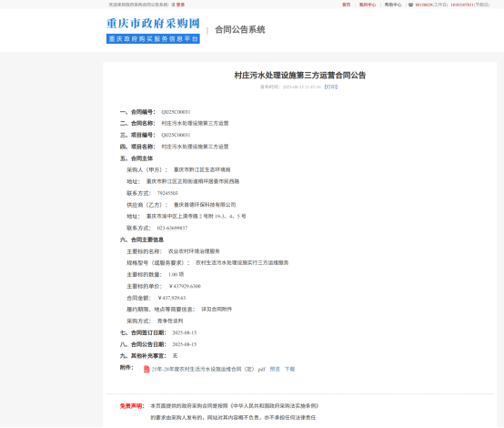Viewport: 504px width, 428px height.
Task: Click the 合同公告系统 header title
Action: tap(240, 30)
